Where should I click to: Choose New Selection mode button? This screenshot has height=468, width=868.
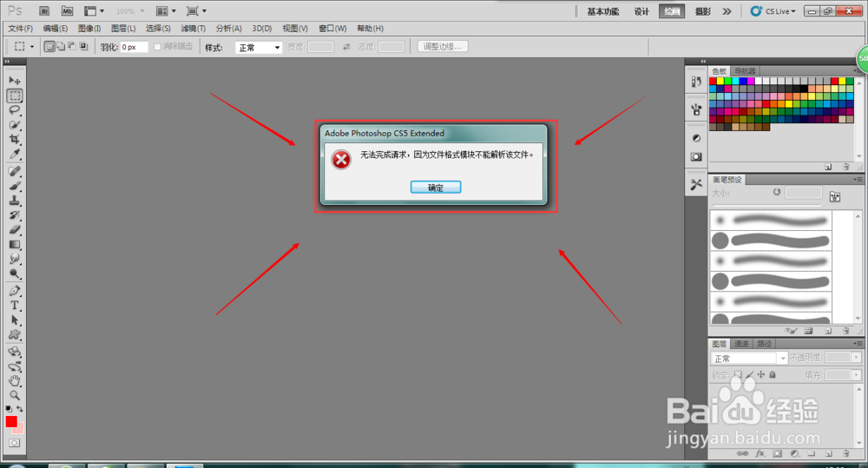pyautogui.click(x=49, y=47)
